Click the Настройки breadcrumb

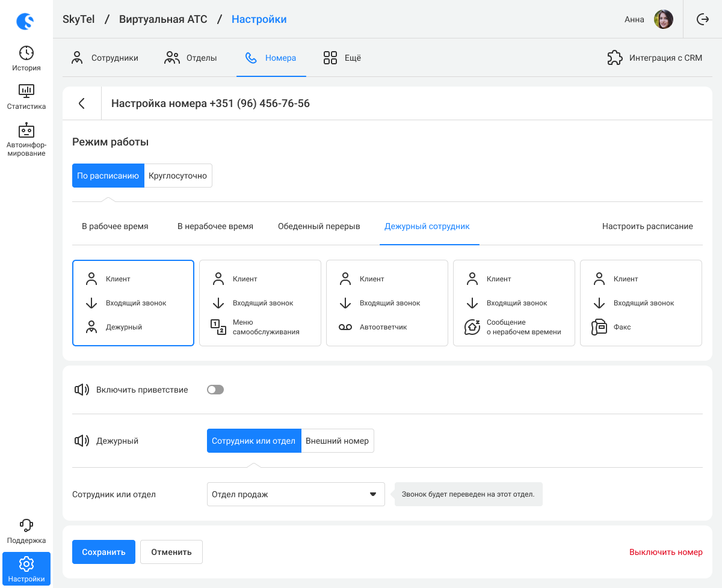[x=259, y=19]
